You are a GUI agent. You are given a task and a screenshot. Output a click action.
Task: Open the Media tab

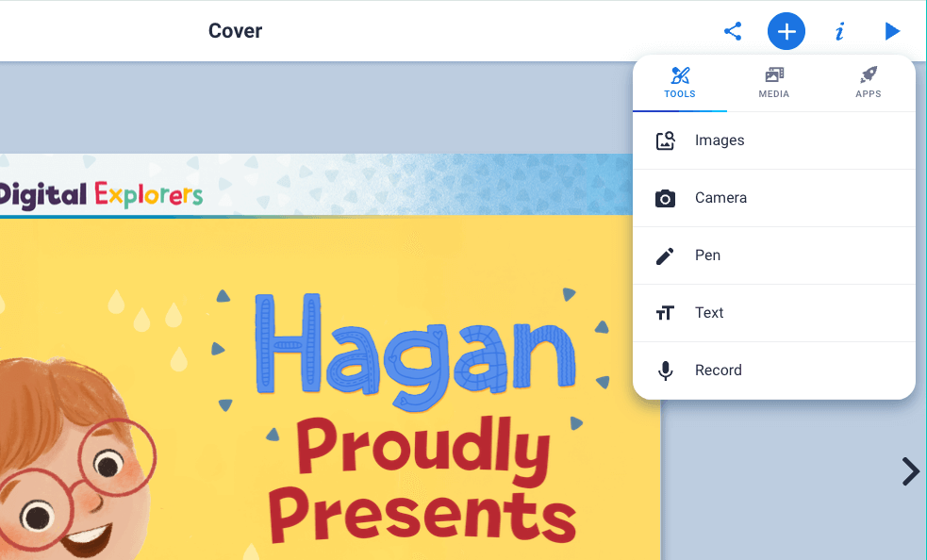pyautogui.click(x=774, y=83)
